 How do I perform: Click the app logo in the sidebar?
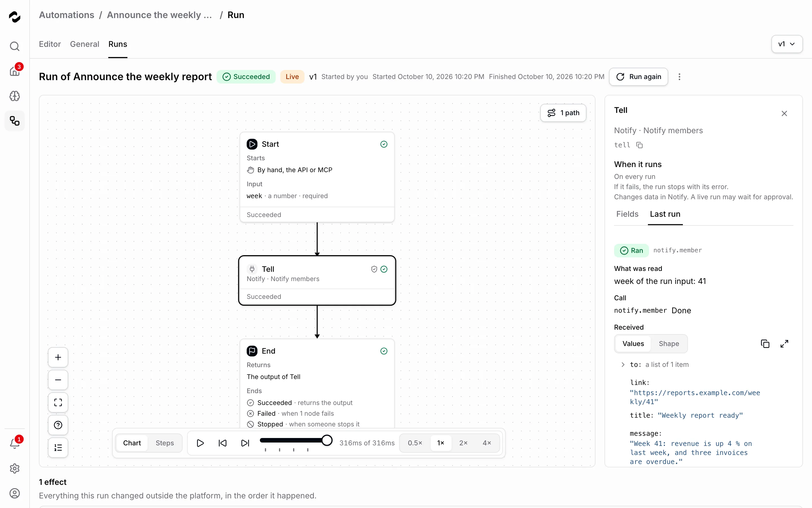coord(14,16)
